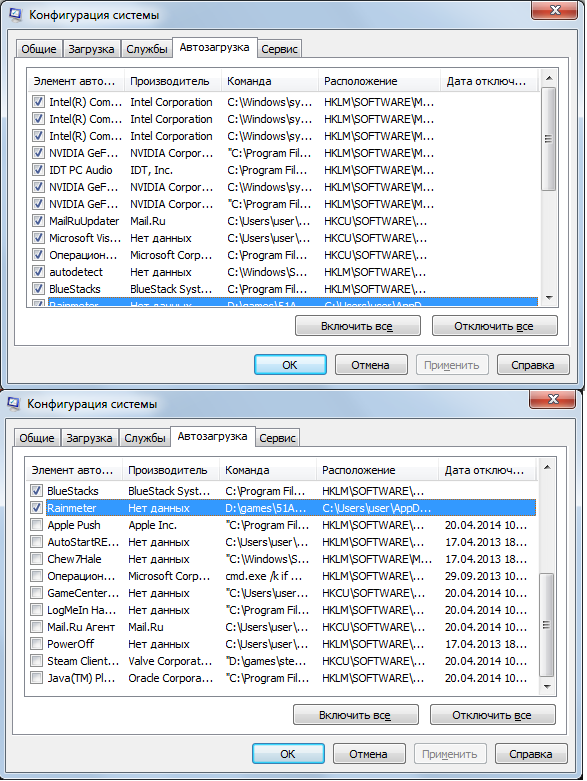Select Автозагрузка tab in lower window
The width and height of the screenshot is (587, 781).
pyautogui.click(x=213, y=436)
